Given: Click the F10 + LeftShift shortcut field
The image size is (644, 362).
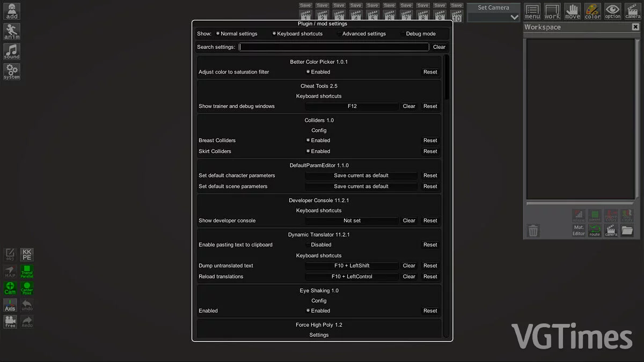Looking at the screenshot, I should [x=352, y=265].
